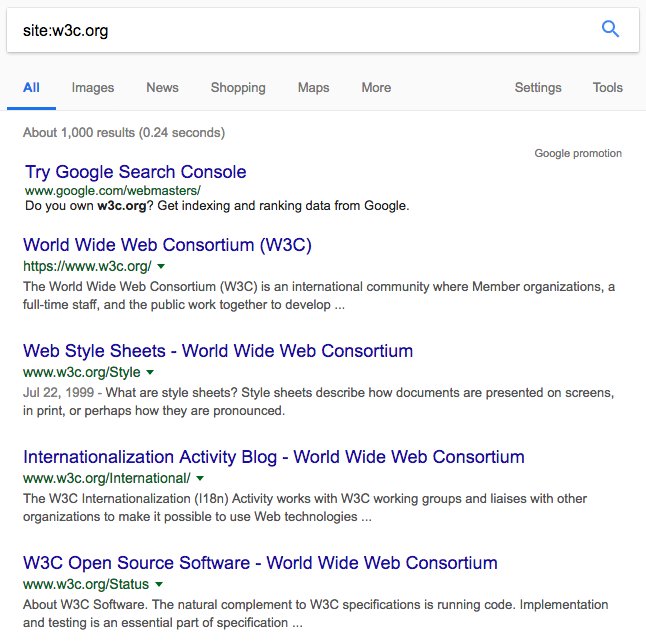Image resolution: width=646 pixels, height=643 pixels.
Task: Click the https://www.w3c.org/ green URL
Action: pos(87,266)
